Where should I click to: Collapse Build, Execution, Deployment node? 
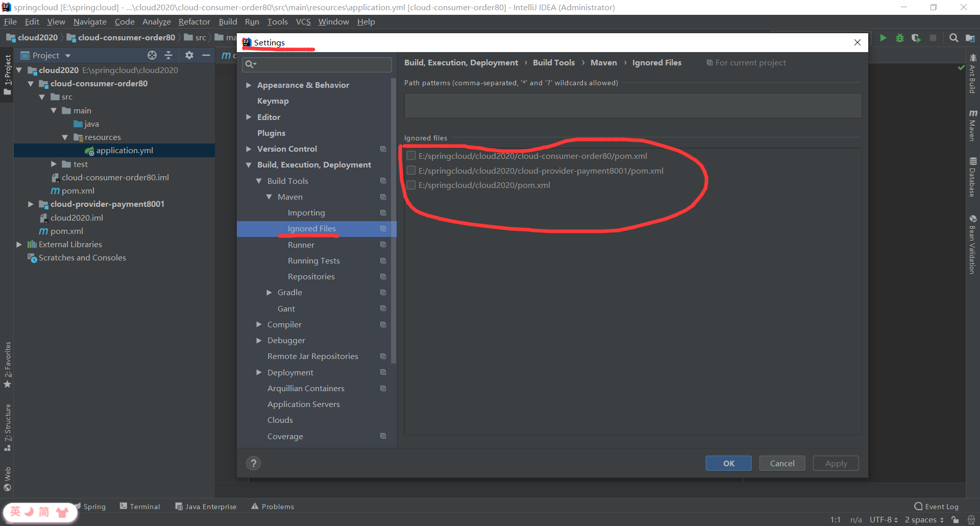(x=249, y=165)
